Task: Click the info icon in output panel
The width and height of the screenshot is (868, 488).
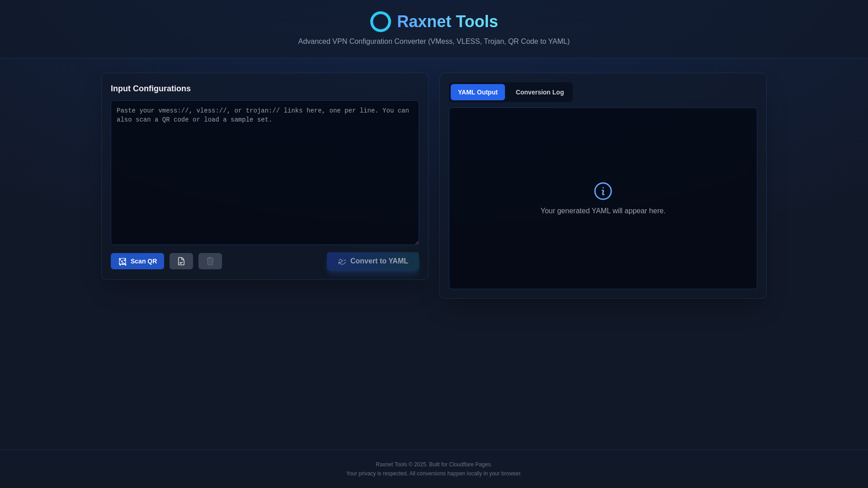Action: tap(603, 191)
